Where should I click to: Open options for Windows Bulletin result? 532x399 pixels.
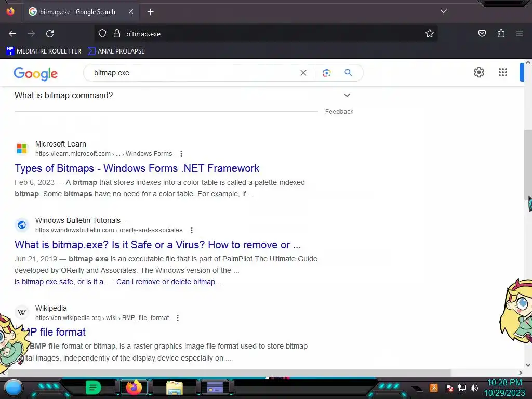click(x=192, y=230)
